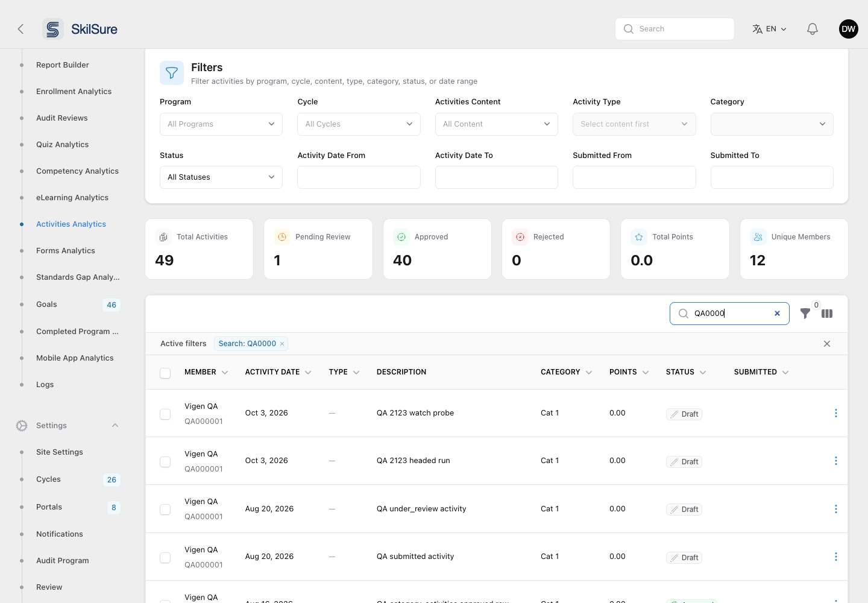Open the Cycles settings page
Screen dimensions: 868x603
48,479
